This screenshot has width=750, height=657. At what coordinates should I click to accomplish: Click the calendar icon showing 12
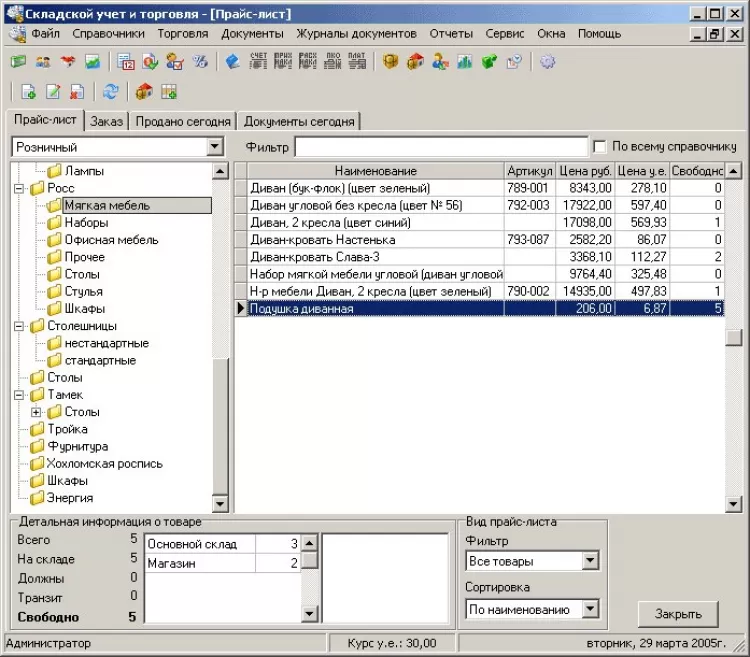point(126,62)
